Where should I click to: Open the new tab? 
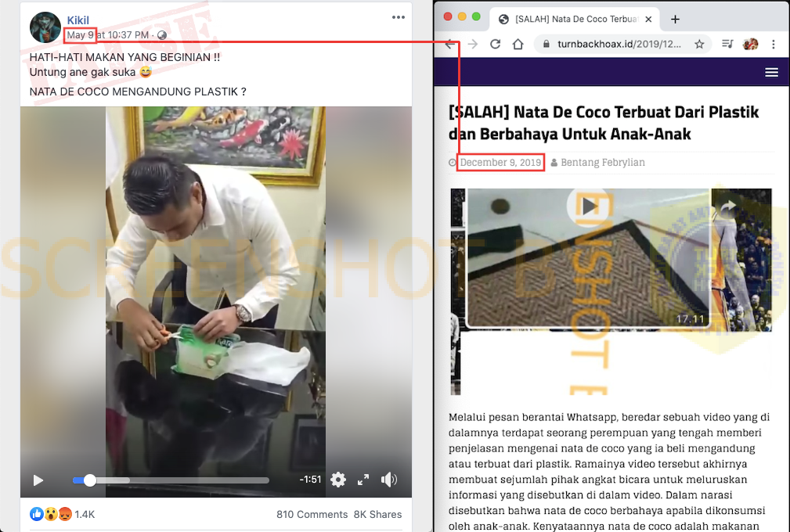coord(675,19)
